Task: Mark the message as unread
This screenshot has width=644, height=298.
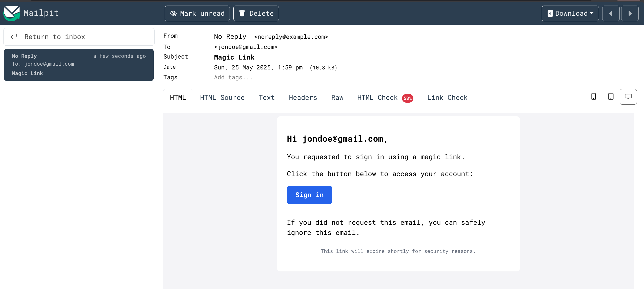Action: pyautogui.click(x=197, y=13)
